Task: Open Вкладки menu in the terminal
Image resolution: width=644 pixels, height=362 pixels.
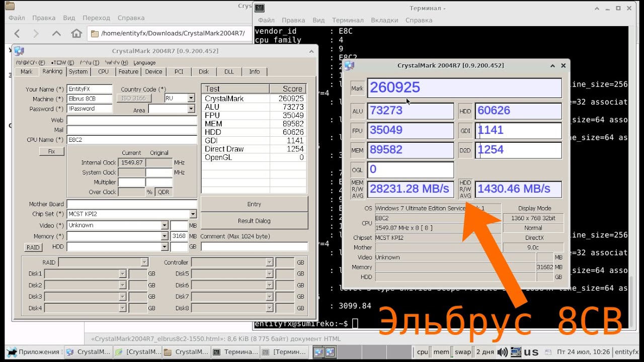Action: pyautogui.click(x=384, y=20)
